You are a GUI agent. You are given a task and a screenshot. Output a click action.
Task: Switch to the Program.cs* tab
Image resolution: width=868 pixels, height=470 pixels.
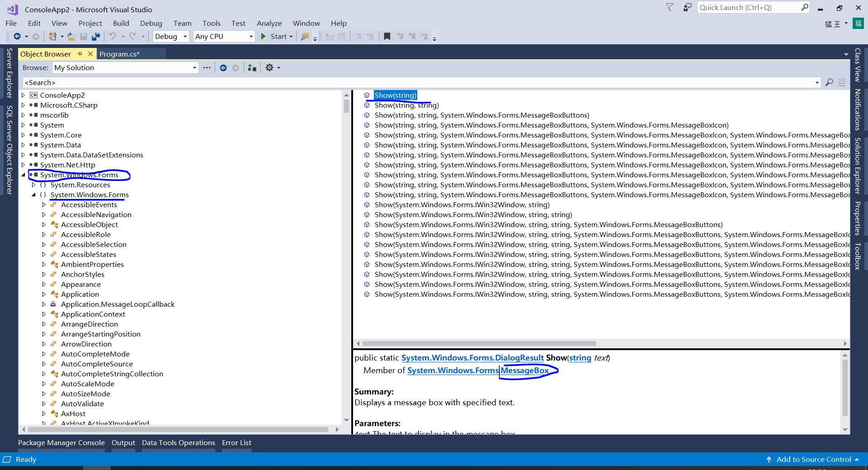(119, 54)
